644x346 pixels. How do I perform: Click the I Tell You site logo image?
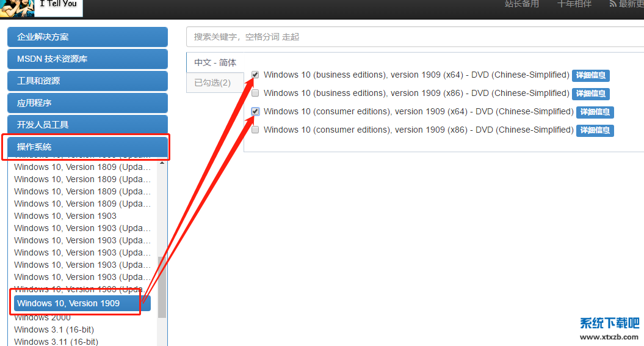17,7
